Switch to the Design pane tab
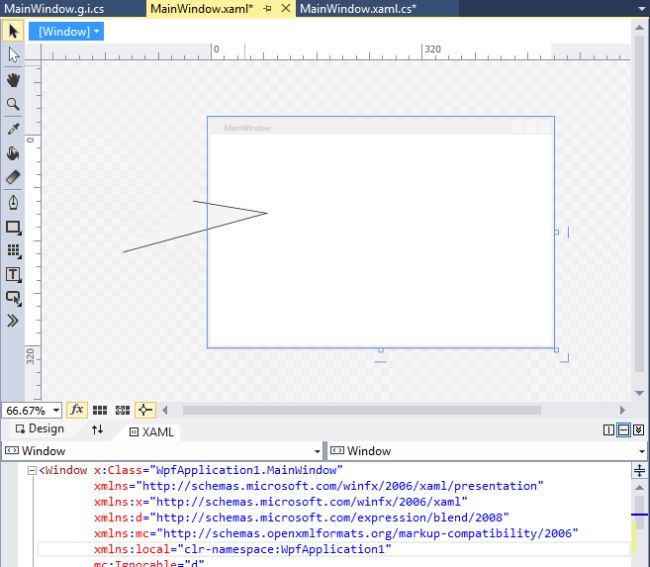This screenshot has width=650, height=567. [x=40, y=429]
